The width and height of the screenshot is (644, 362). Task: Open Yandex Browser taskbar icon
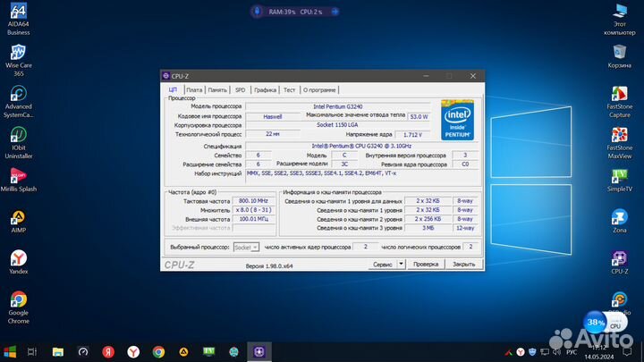tap(133, 352)
